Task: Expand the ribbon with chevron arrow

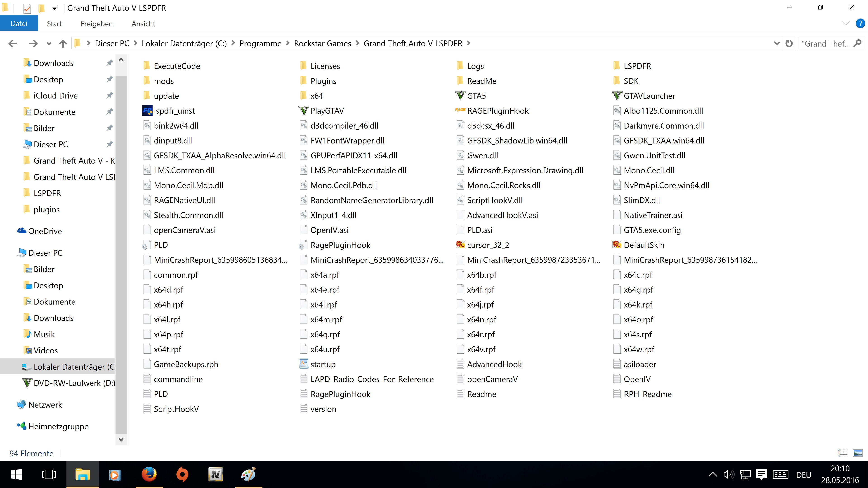Action: (x=845, y=23)
